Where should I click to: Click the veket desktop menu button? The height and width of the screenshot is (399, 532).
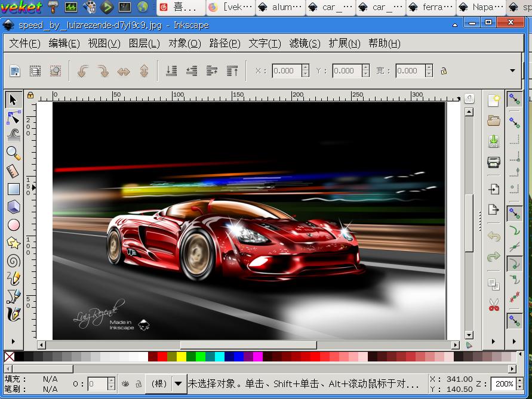(x=21, y=7)
